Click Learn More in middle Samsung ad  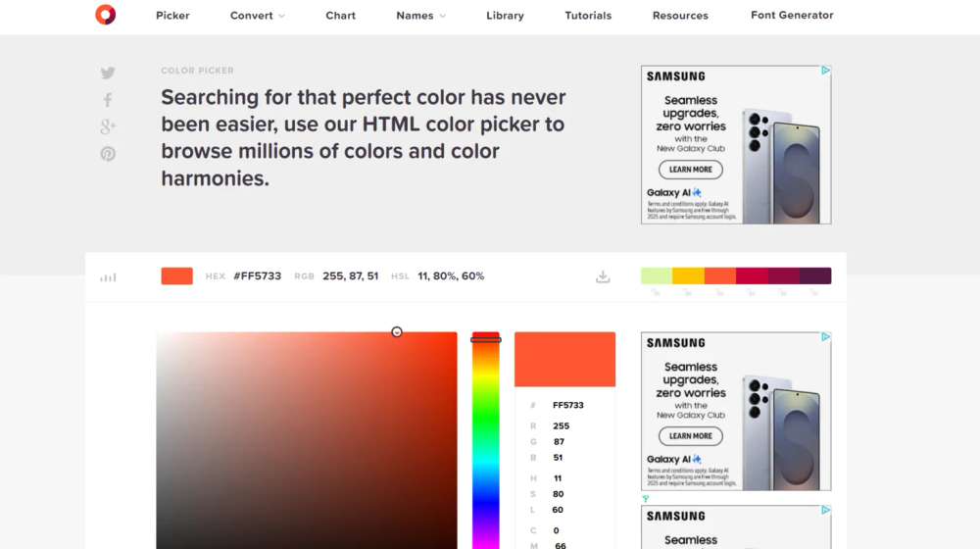(x=691, y=436)
